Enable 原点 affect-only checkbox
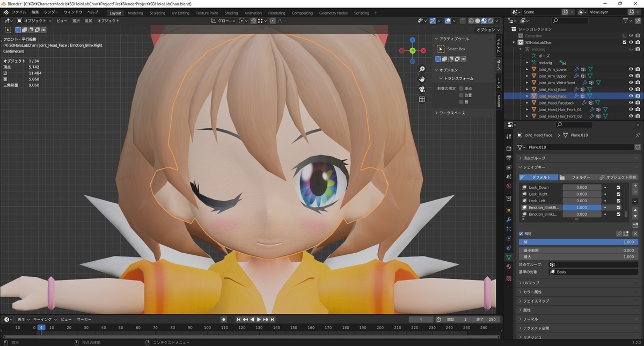This screenshot has width=644, height=346. 461,88
